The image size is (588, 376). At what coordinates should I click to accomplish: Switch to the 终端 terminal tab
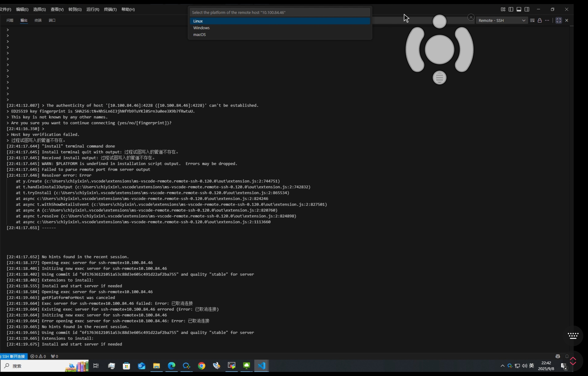coord(38,20)
